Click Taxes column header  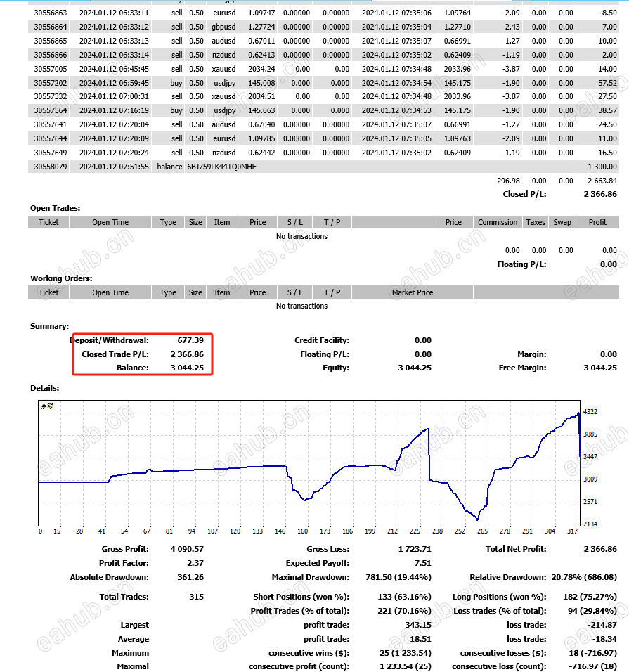coord(535,222)
